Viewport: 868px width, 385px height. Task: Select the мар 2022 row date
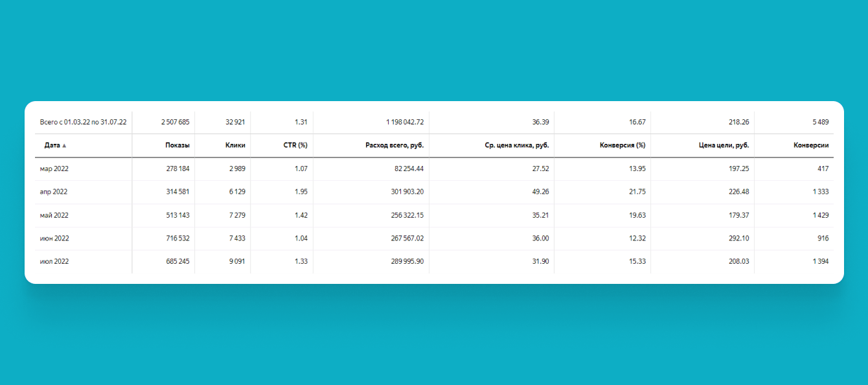point(54,169)
